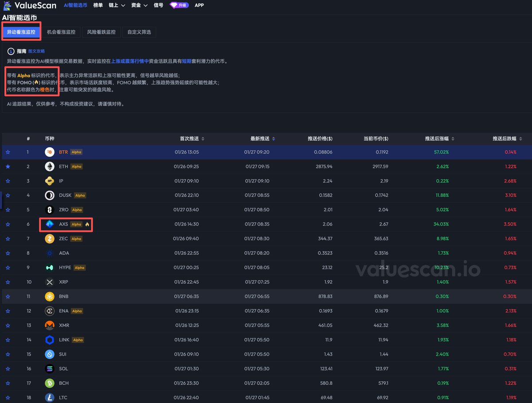532x403 pixels.
Task: Click the HYPE token name
Action: (x=65, y=268)
